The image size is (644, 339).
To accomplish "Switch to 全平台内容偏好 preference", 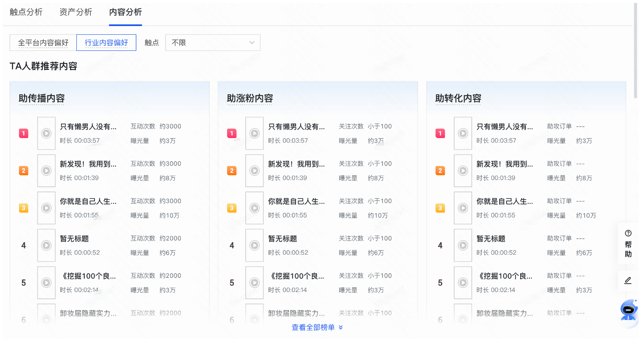I will point(42,43).
